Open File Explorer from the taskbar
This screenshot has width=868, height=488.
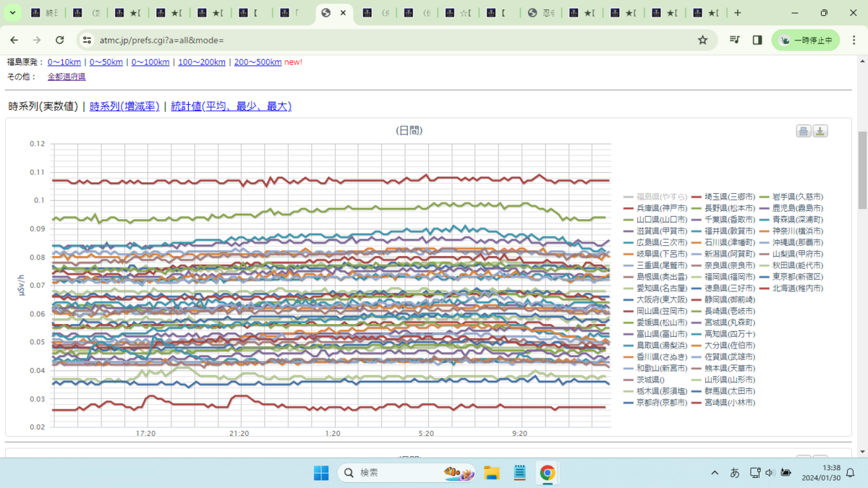[x=492, y=473]
